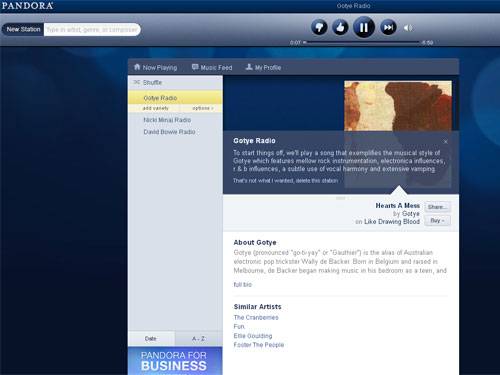Viewport: 500px width, 375px height.
Task: Open the Music Feed tab
Action: pos(212,67)
